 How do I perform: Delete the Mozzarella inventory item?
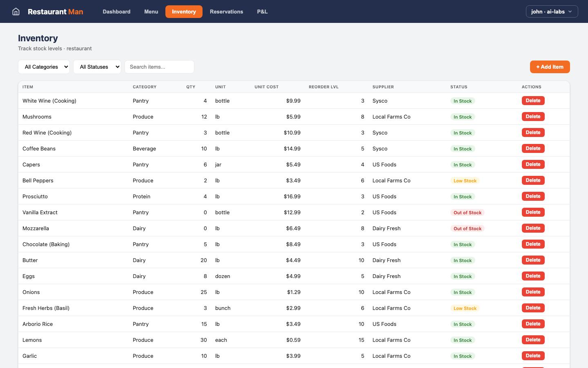click(533, 228)
